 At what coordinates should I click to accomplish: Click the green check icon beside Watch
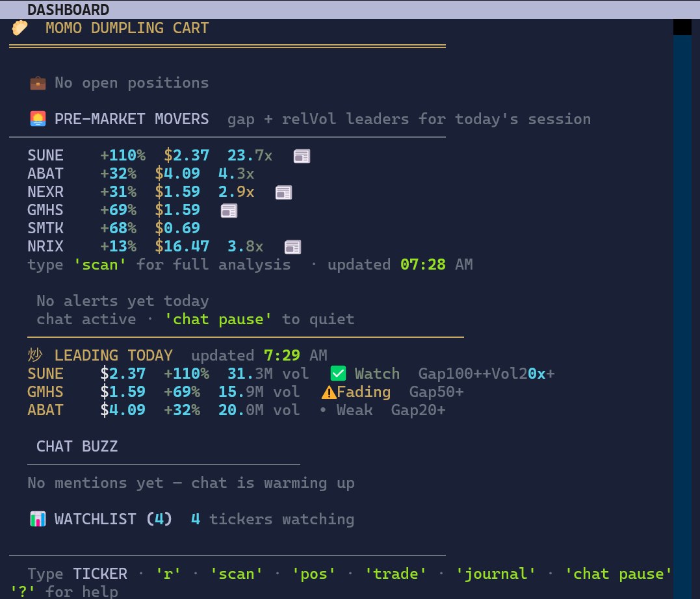point(338,374)
